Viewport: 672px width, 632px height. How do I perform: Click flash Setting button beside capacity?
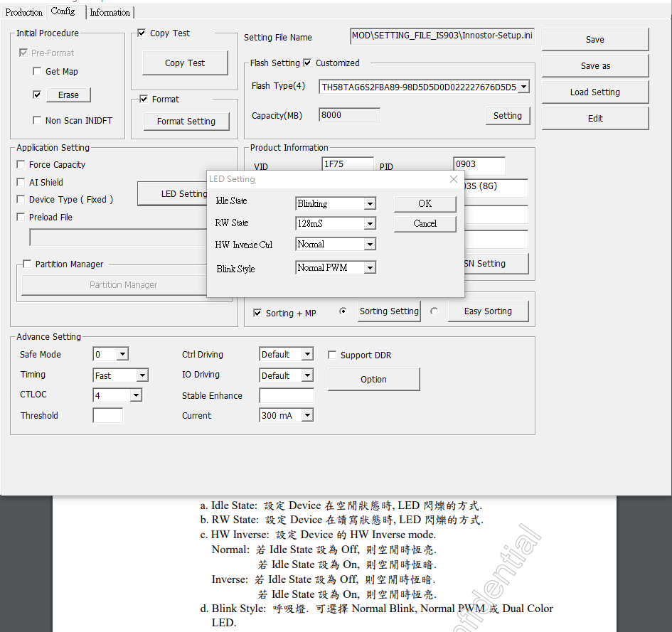508,116
